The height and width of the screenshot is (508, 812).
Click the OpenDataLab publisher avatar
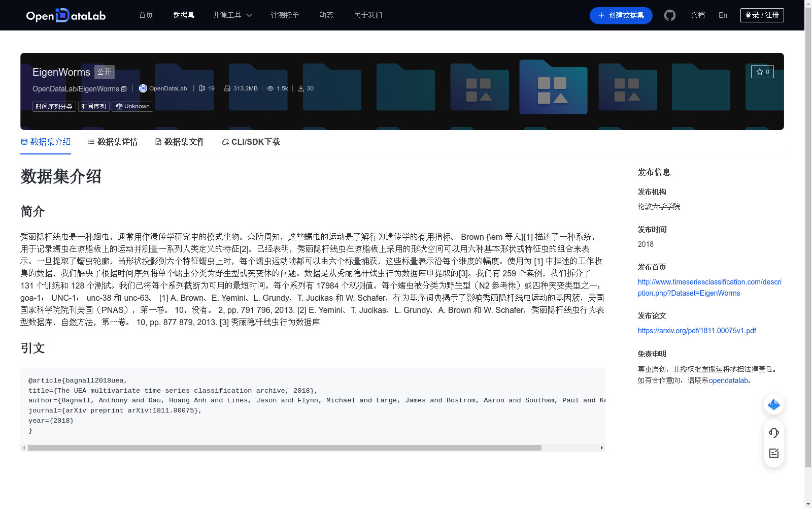(x=143, y=88)
